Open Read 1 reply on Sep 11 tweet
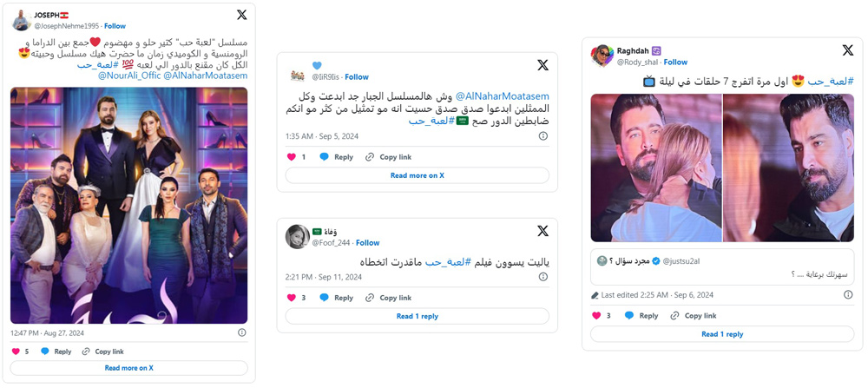The height and width of the screenshot is (388, 868). (x=417, y=316)
